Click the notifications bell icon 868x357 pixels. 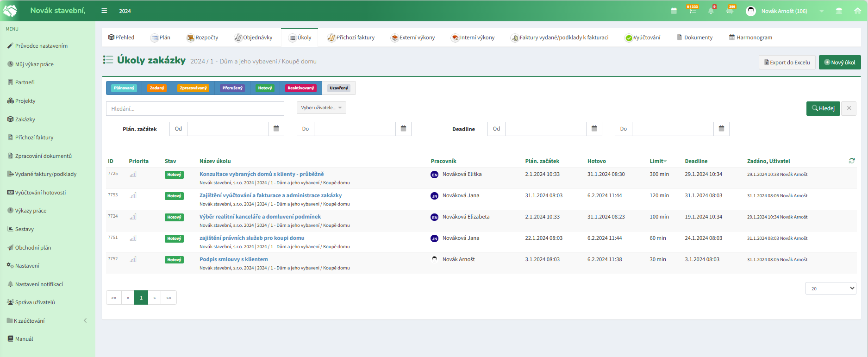coord(711,11)
